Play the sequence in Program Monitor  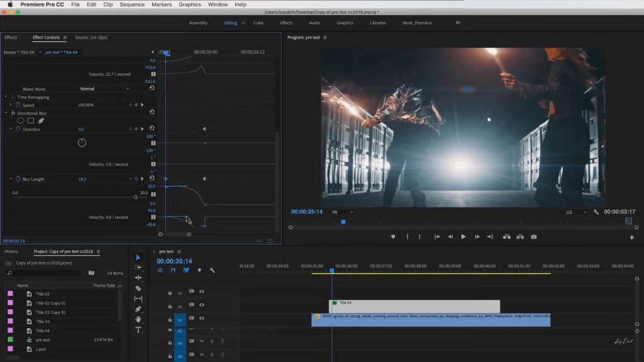coord(464,237)
